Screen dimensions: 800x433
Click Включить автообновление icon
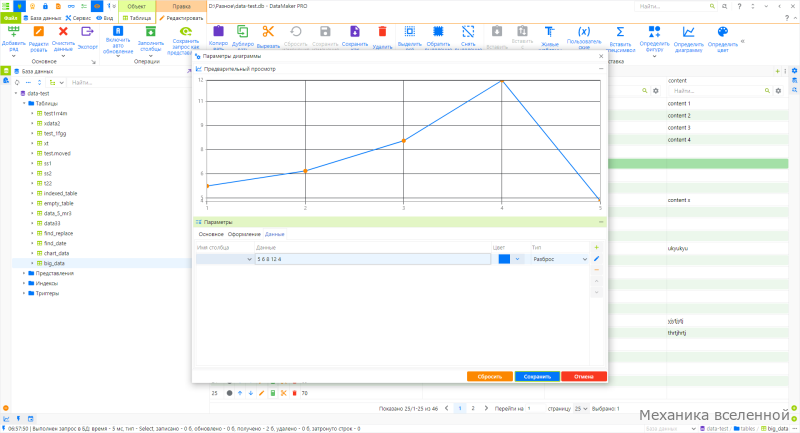(x=118, y=31)
